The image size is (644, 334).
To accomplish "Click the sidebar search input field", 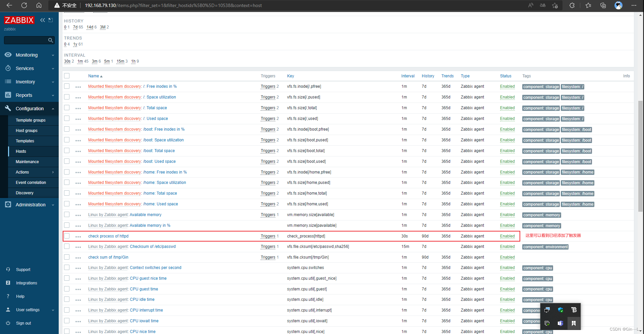I will tap(26, 40).
